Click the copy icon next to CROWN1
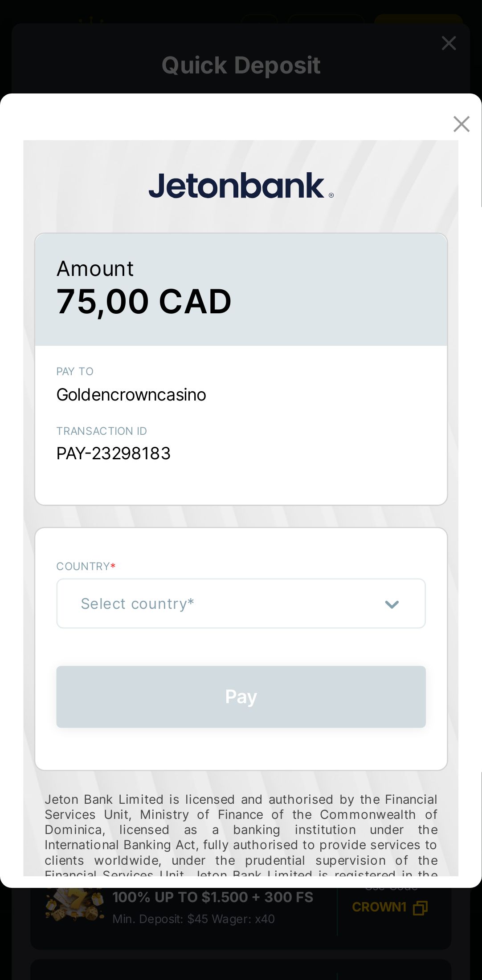 click(x=420, y=908)
